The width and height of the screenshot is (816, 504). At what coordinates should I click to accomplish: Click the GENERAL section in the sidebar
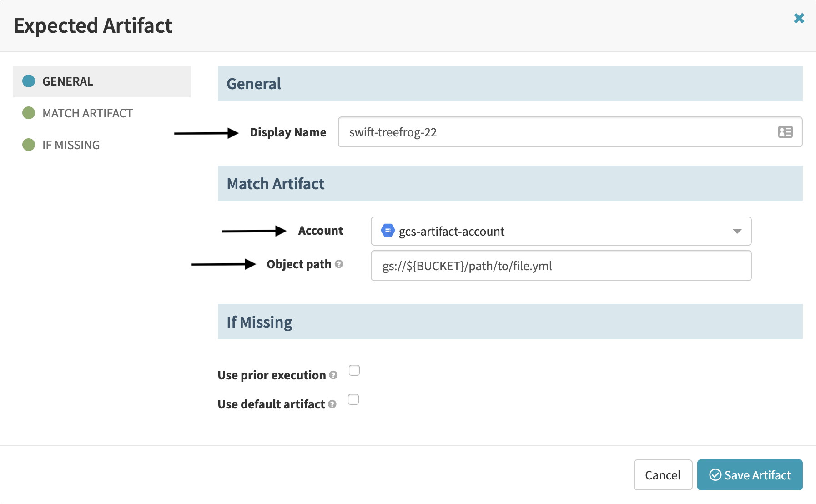[67, 81]
